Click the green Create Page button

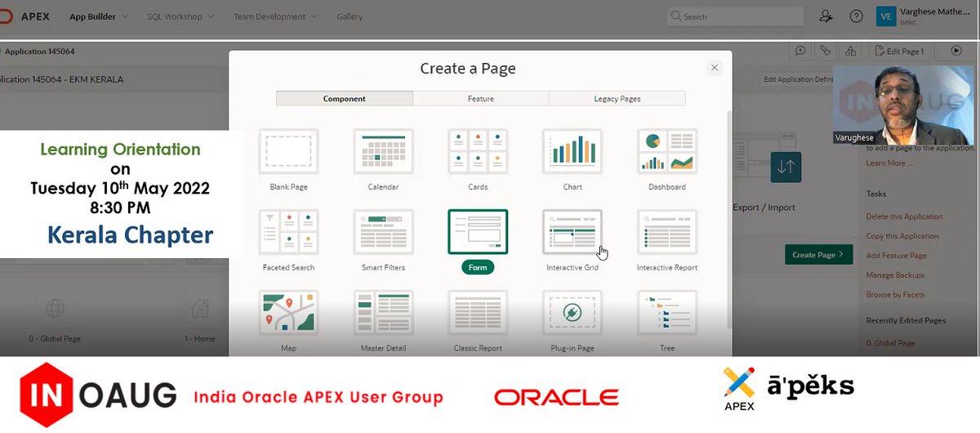818,255
